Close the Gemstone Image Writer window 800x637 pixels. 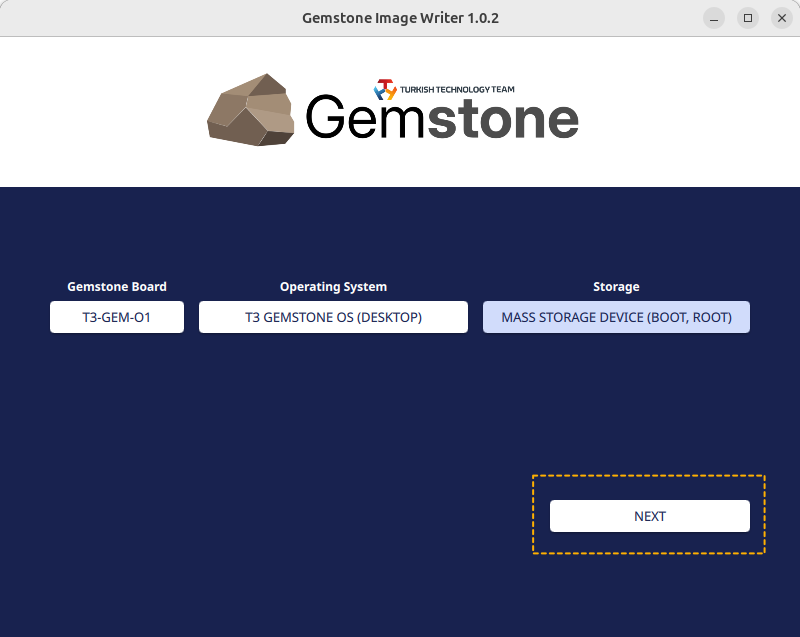pyautogui.click(x=782, y=18)
